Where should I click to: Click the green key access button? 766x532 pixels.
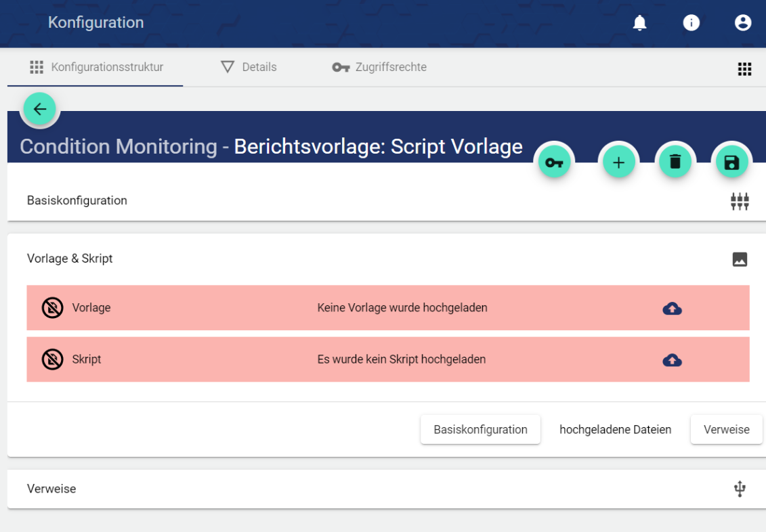(555, 162)
